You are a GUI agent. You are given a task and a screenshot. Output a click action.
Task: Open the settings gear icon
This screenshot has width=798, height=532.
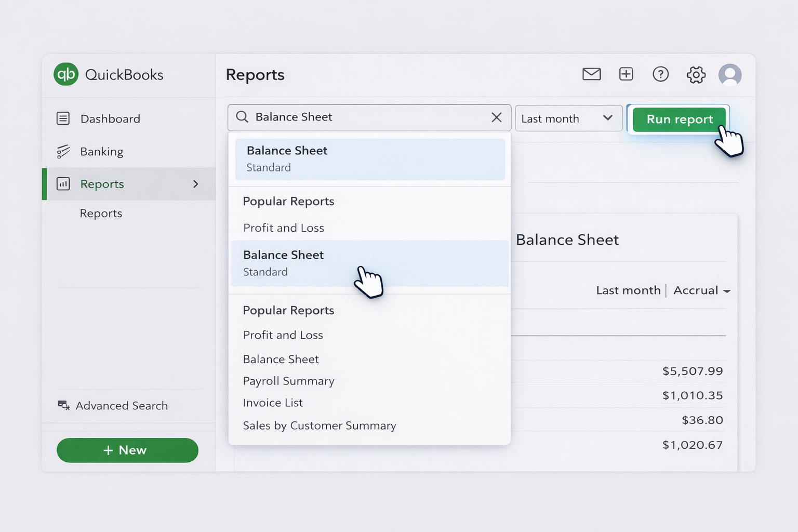[x=696, y=75]
